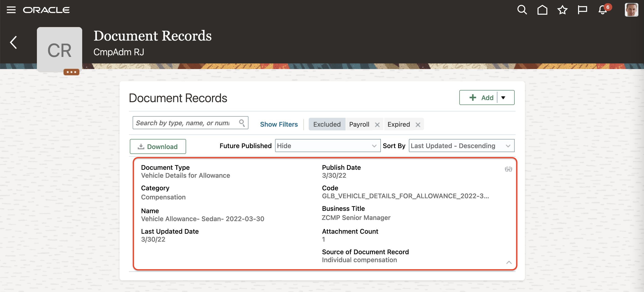
Task: Collapse the document record card
Action: pyautogui.click(x=509, y=262)
